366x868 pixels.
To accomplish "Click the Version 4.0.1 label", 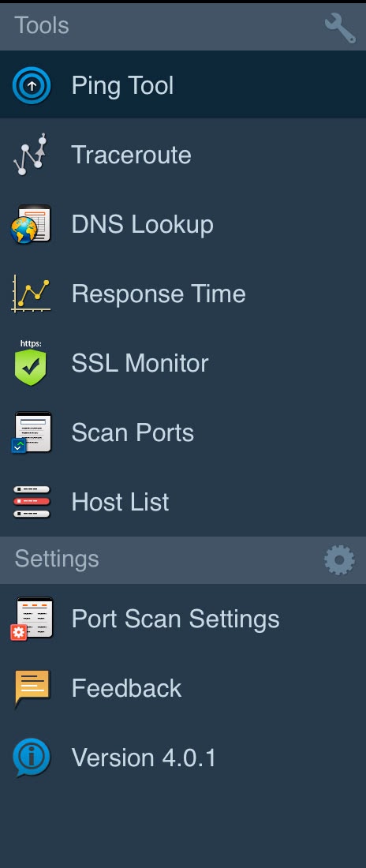I will coord(144,758).
